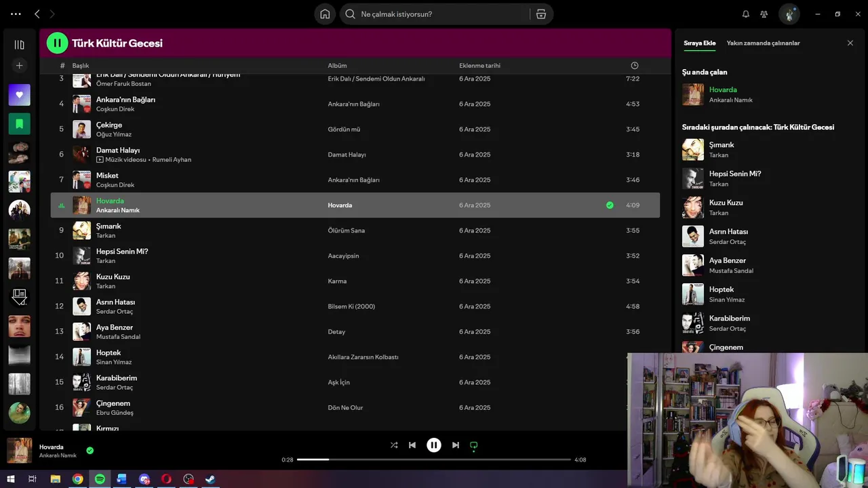868x488 pixels.
Task: Click the Çekirge album thumbnail
Action: 81,129
